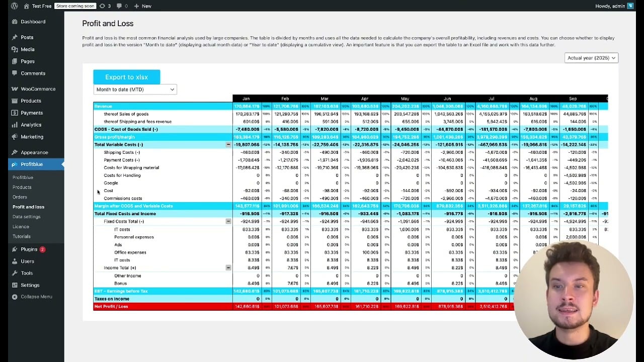Open the Month to date (MTD) dropdown
The height and width of the screenshot is (362, 644).
coord(135,89)
